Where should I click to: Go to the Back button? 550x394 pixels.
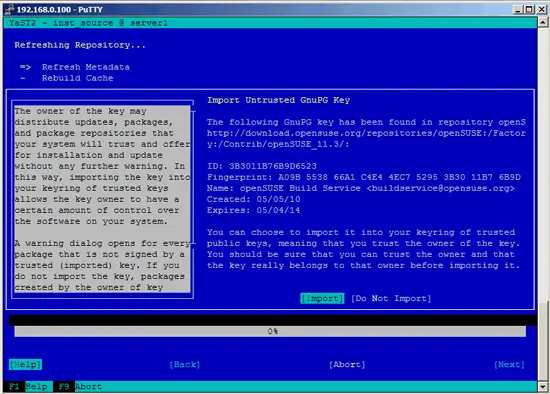[185, 365]
